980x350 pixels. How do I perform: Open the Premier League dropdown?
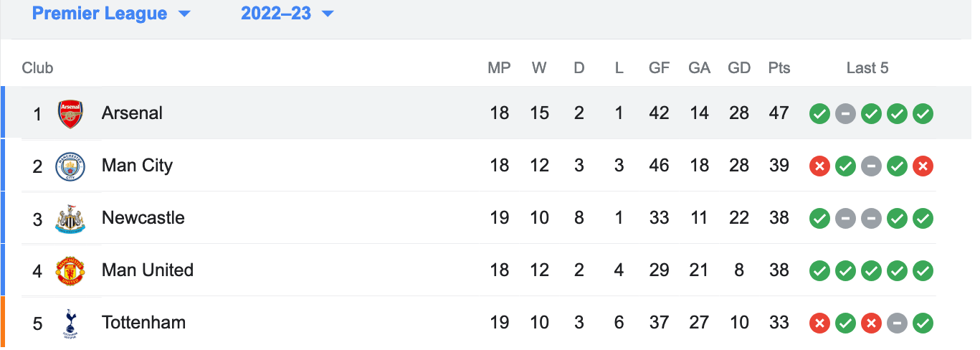point(111,13)
